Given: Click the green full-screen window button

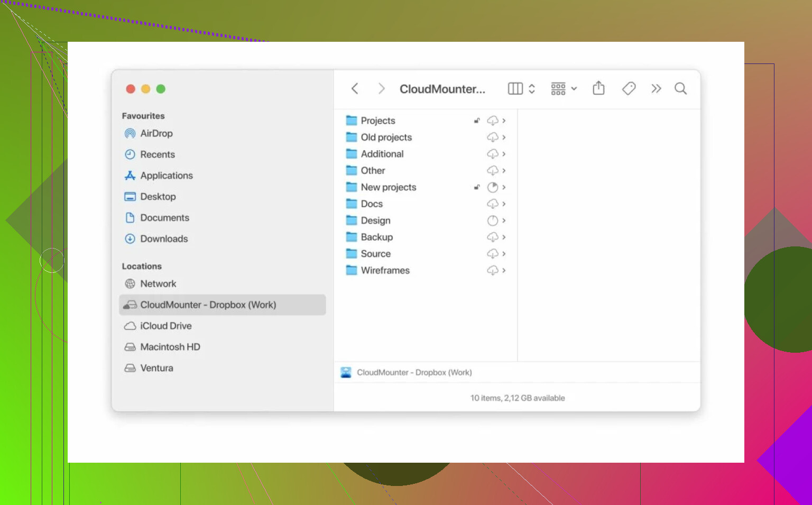Looking at the screenshot, I should 161,89.
